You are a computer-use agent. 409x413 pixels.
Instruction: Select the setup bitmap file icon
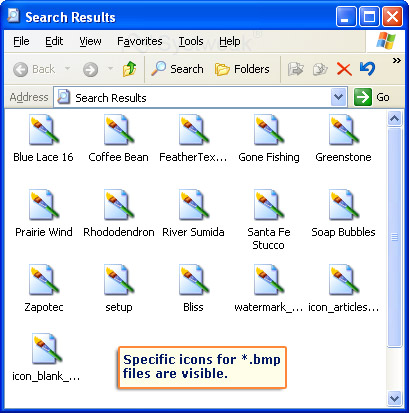pos(119,279)
